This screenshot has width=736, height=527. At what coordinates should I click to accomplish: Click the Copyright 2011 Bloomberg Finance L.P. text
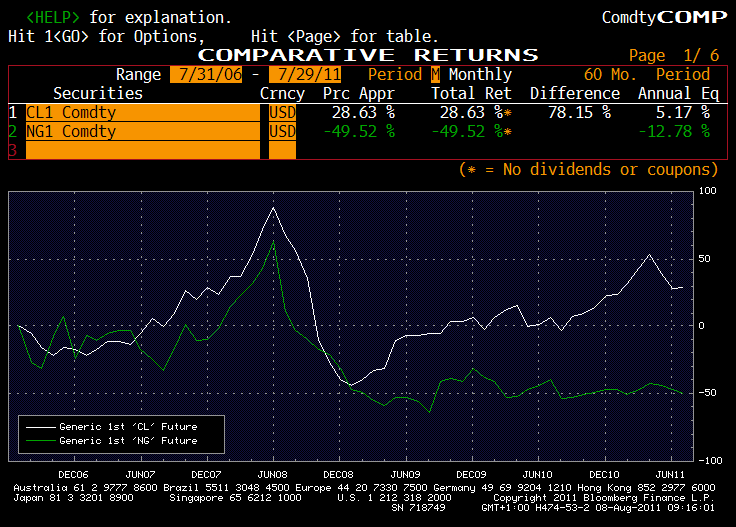pyautogui.click(x=604, y=497)
